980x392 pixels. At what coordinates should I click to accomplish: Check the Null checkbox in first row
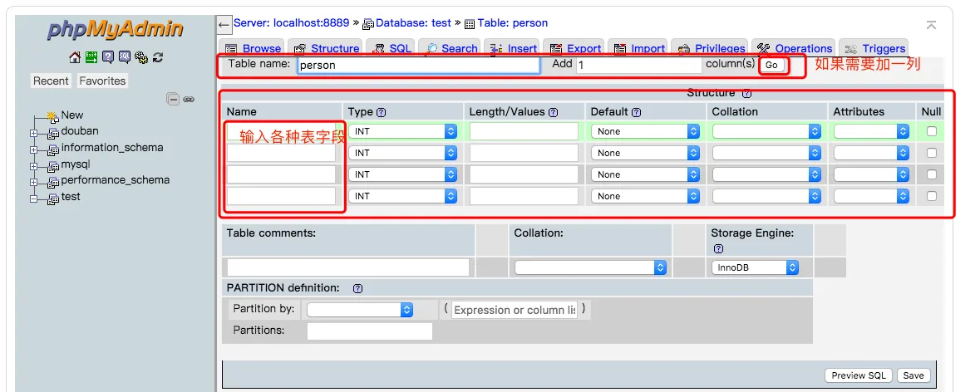pos(932,131)
